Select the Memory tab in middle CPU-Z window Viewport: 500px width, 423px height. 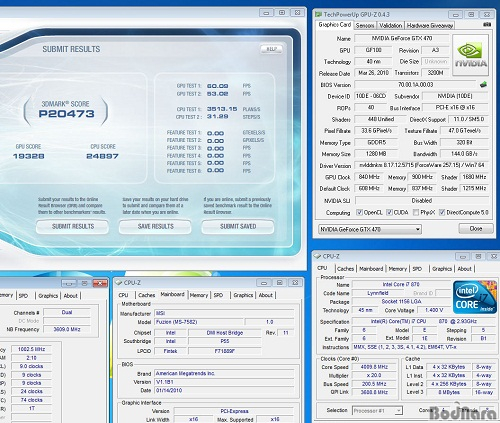(199, 295)
